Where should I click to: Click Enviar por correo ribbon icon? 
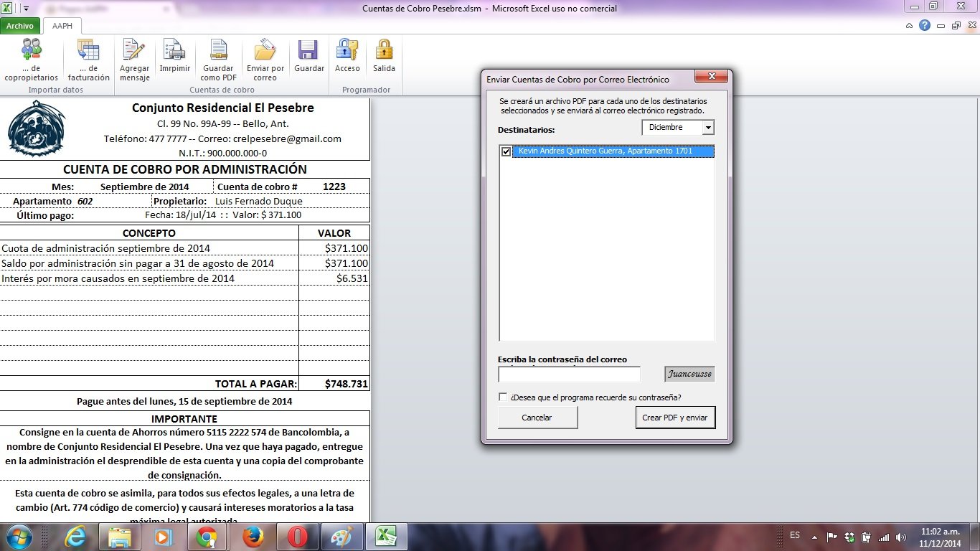[265, 51]
